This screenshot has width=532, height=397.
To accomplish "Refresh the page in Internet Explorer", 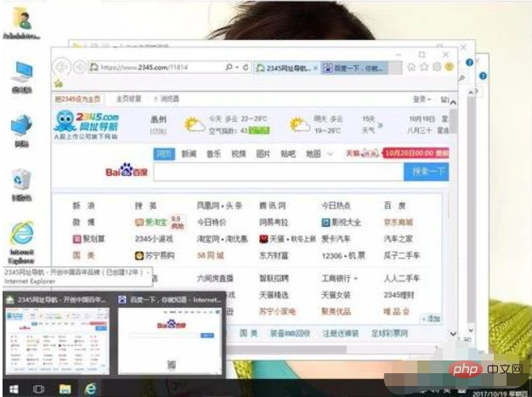I will (x=246, y=67).
